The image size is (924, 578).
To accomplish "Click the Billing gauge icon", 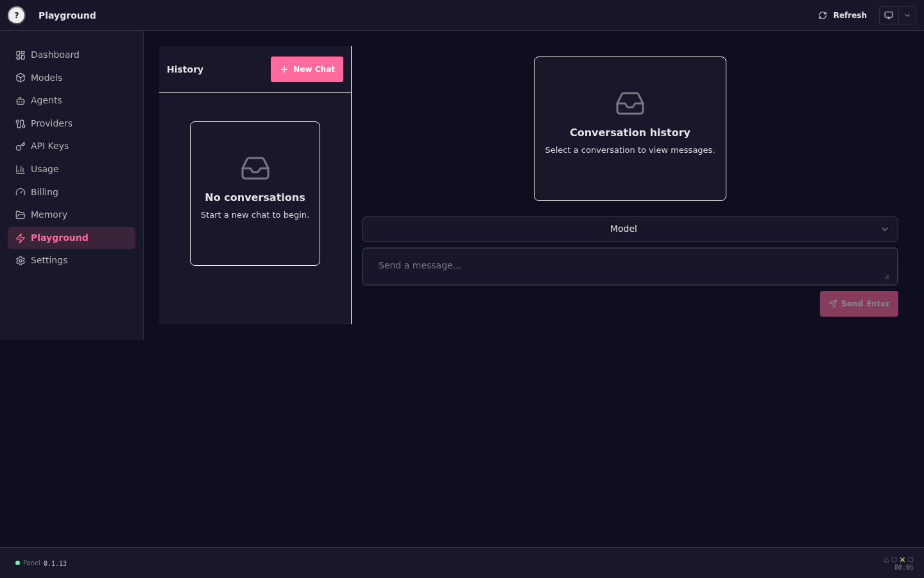I will (x=21, y=192).
